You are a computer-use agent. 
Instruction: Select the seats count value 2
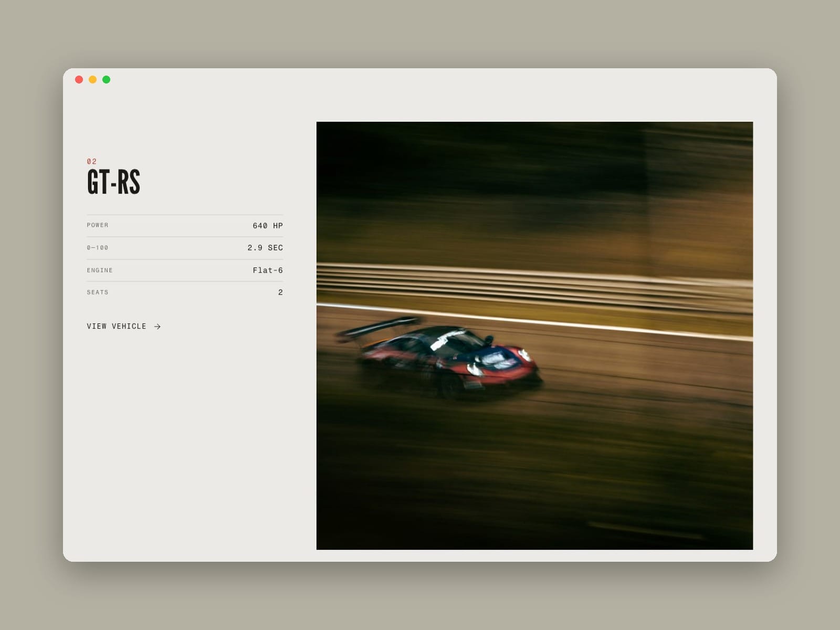click(x=280, y=292)
